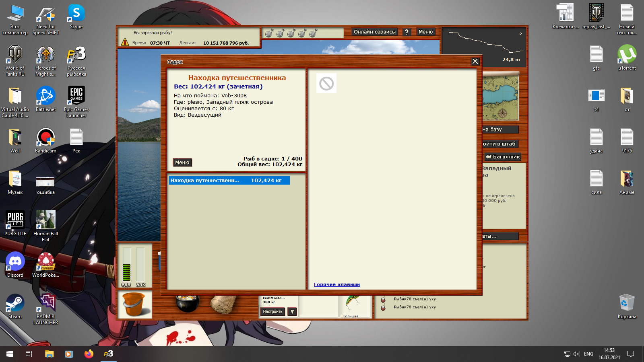This screenshot has height=362, width=644.
Task: Open Меню button in Садок panel
Action: pyautogui.click(x=182, y=162)
